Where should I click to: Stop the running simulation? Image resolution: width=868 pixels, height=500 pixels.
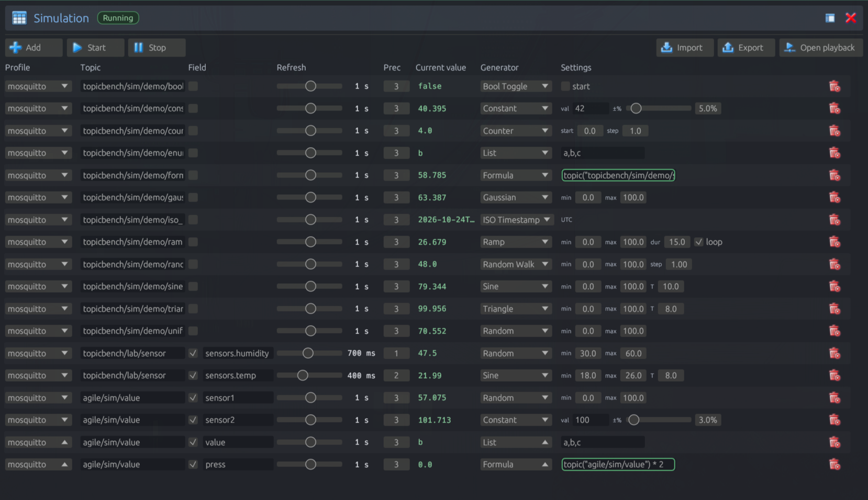point(157,48)
